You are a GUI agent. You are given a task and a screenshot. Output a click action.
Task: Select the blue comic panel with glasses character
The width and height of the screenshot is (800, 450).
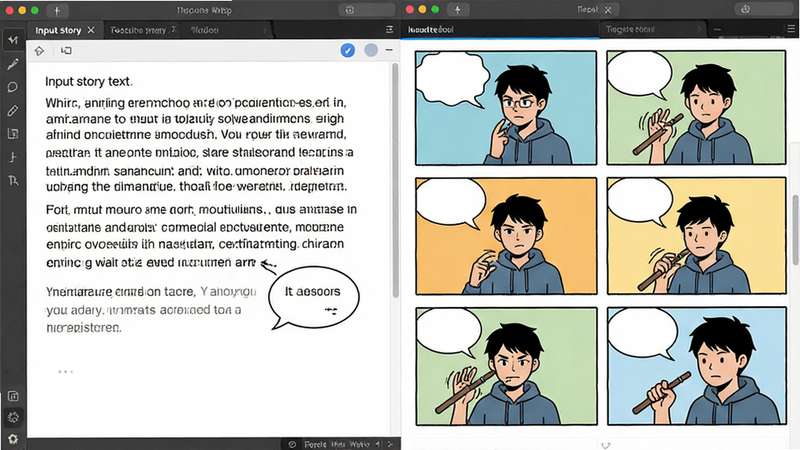pyautogui.click(x=506, y=108)
